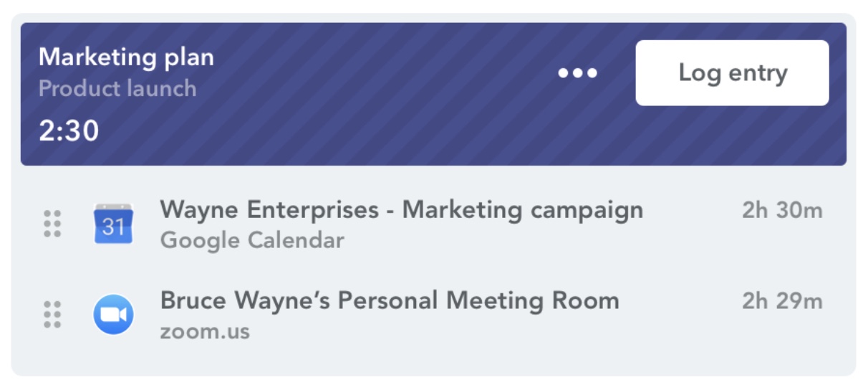The image size is (868, 390).
Task: Select Bruce Wayne's Personal Meeting Room title
Action: [390, 300]
